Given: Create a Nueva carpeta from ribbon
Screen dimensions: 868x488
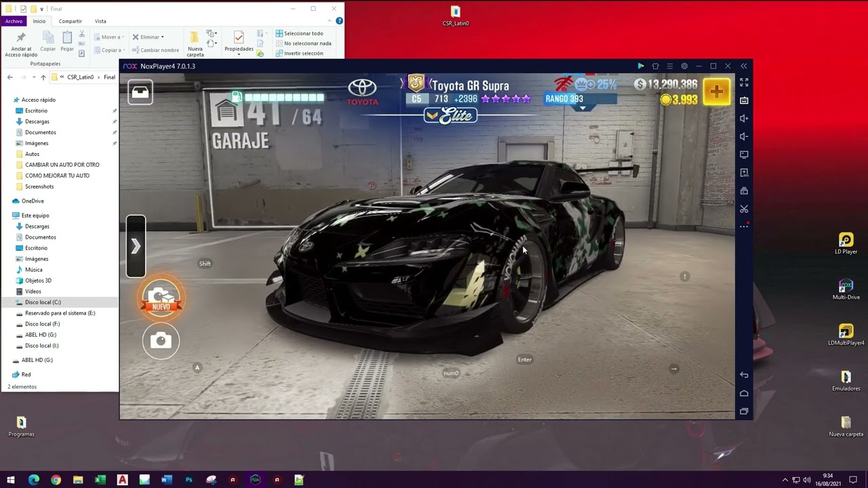Looking at the screenshot, I should 195,43.
